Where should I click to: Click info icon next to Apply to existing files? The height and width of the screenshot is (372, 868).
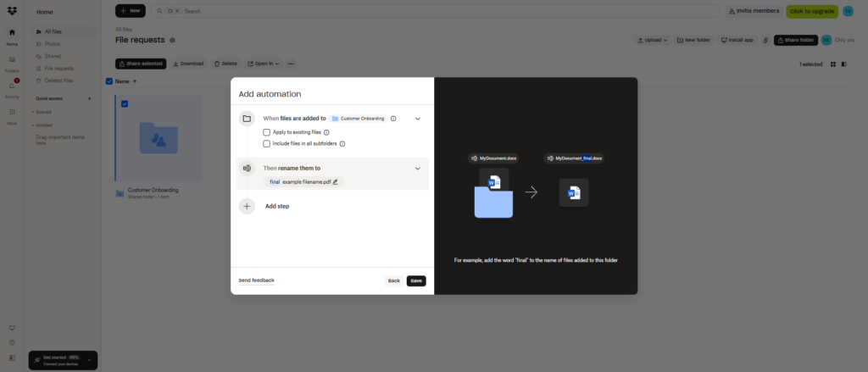tap(326, 132)
